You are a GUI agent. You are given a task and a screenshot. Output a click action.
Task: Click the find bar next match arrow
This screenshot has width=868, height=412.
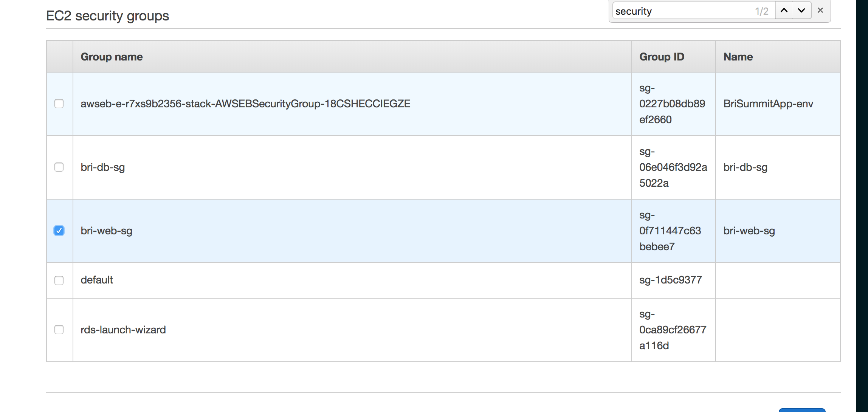pyautogui.click(x=801, y=11)
